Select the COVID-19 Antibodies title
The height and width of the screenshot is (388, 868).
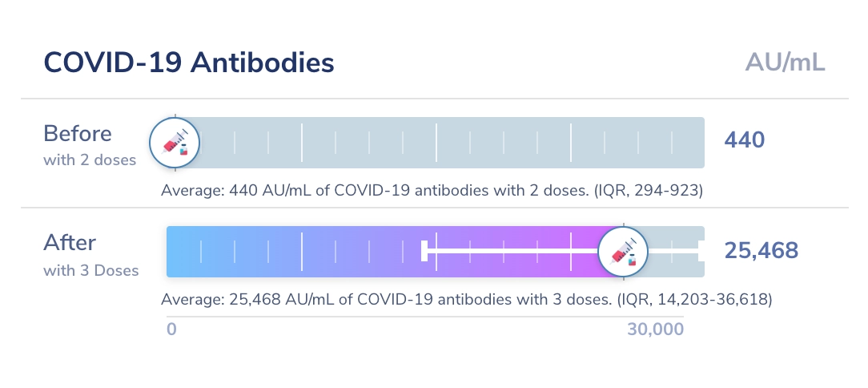pyautogui.click(x=188, y=63)
